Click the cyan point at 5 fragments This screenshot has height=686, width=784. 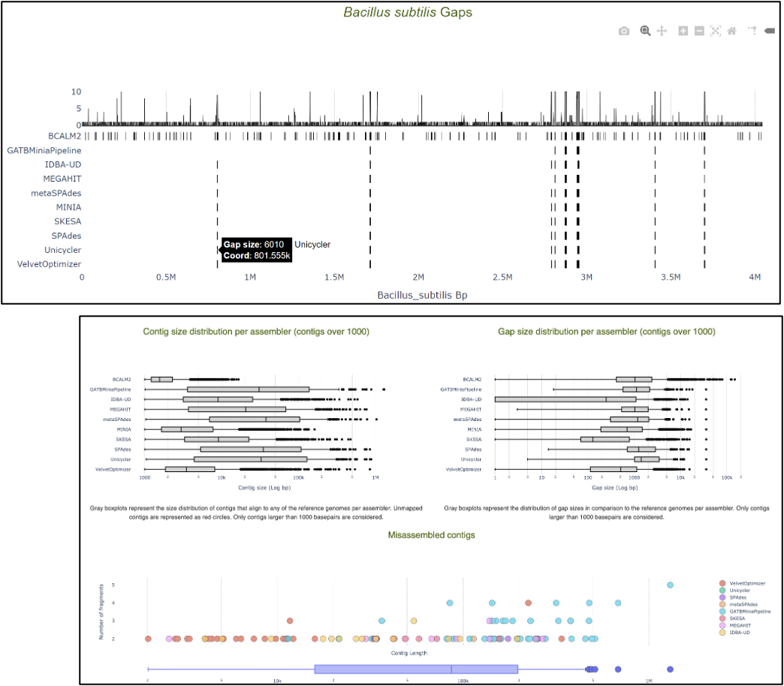click(x=670, y=585)
